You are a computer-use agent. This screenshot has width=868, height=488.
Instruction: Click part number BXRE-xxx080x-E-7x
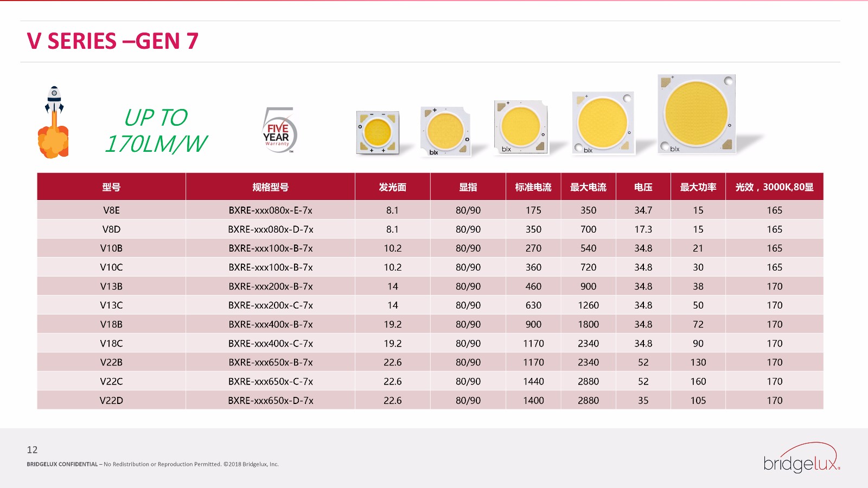[x=270, y=210]
